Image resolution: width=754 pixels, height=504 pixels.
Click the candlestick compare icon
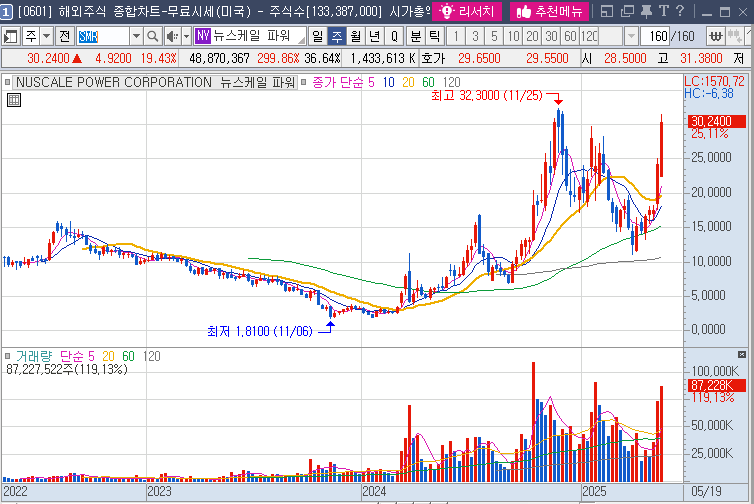734,36
